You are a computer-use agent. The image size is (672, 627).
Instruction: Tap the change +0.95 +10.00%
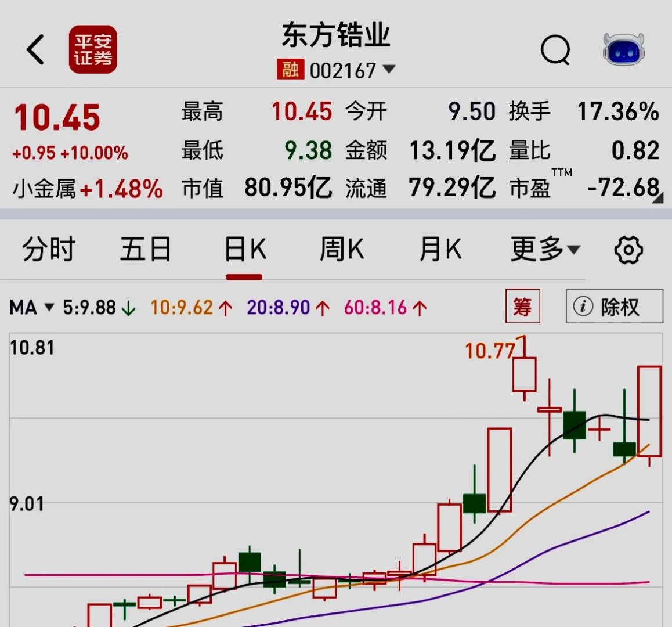pos(70,153)
